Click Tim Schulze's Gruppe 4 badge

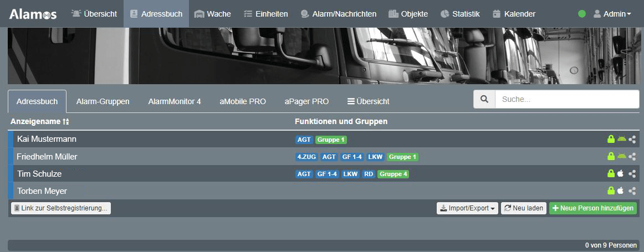tap(393, 174)
